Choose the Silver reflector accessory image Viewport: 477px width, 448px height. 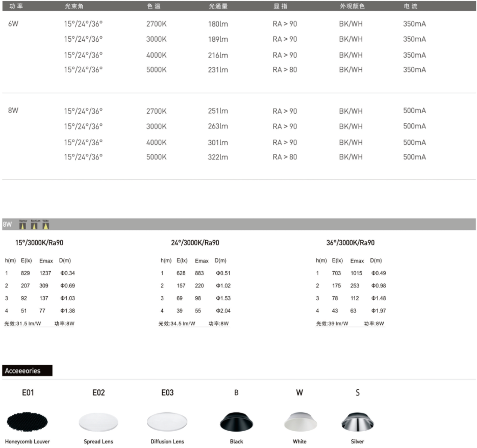(x=357, y=422)
